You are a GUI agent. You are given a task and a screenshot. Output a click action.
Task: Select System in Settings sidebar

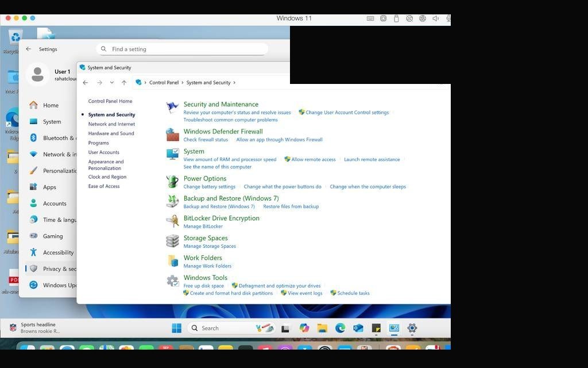pos(51,122)
